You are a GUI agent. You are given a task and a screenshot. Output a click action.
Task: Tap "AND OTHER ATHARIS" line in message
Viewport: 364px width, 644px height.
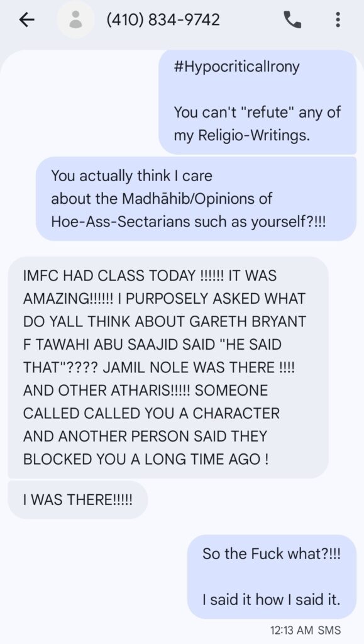tap(106, 390)
